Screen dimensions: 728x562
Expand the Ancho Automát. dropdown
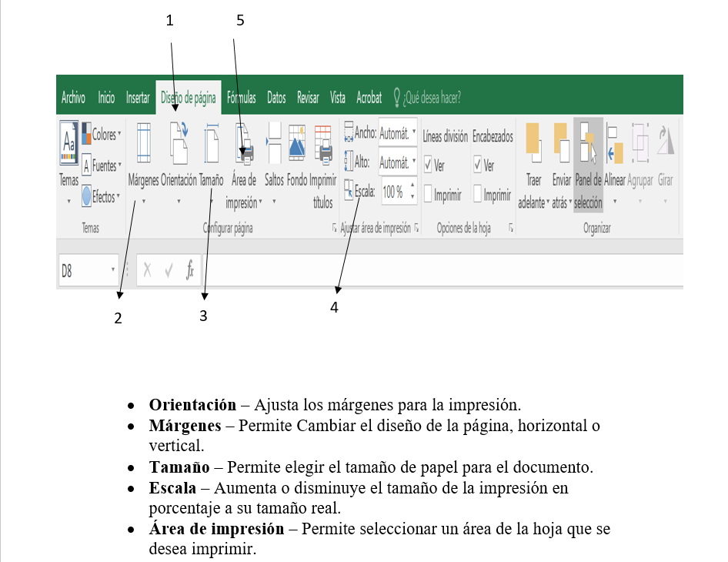(414, 133)
